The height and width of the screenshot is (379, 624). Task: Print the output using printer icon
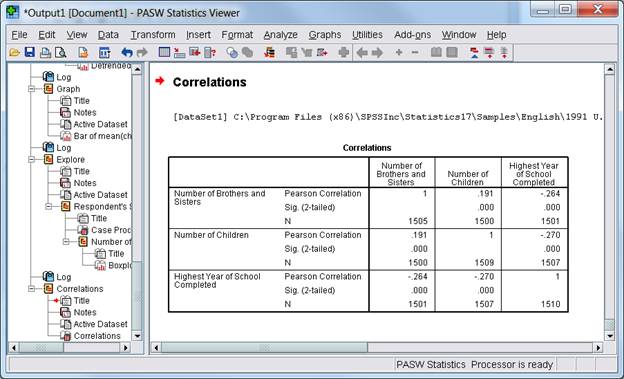[x=45, y=52]
